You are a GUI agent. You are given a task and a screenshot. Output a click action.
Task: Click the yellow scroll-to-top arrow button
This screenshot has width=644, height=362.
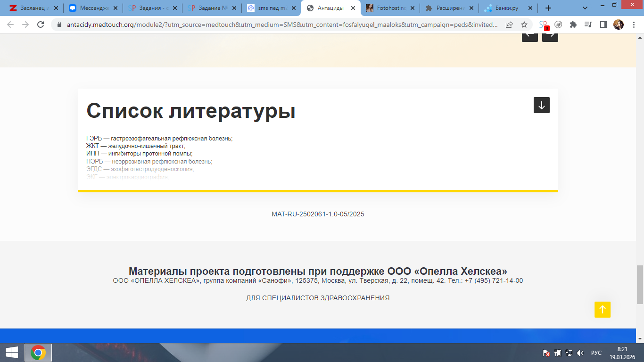pyautogui.click(x=602, y=310)
